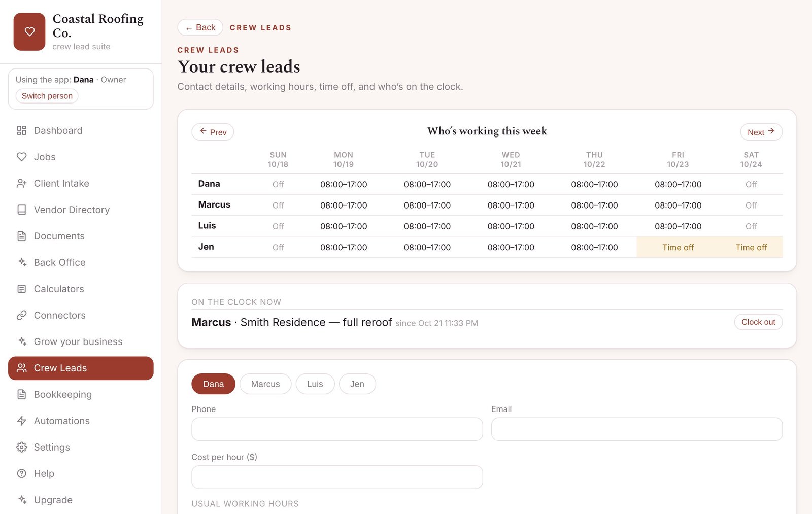Open the Settings gear icon
Screen dimensions: 812x514
(21, 447)
